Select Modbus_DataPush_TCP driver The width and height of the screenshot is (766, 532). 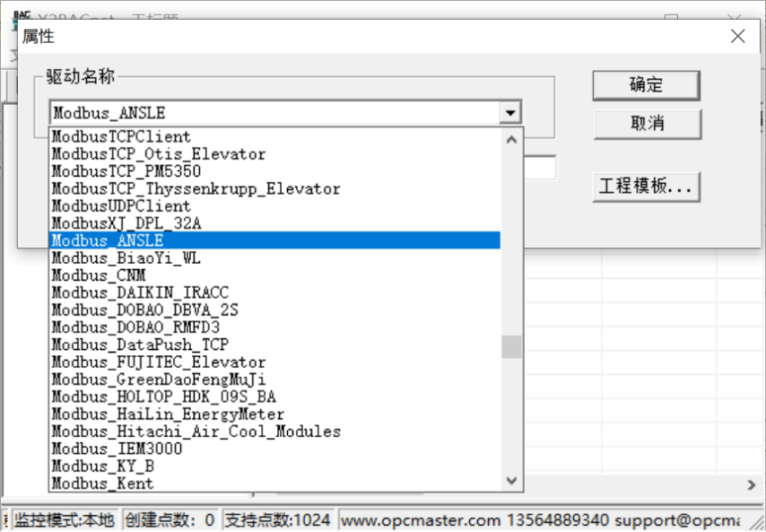(x=275, y=344)
